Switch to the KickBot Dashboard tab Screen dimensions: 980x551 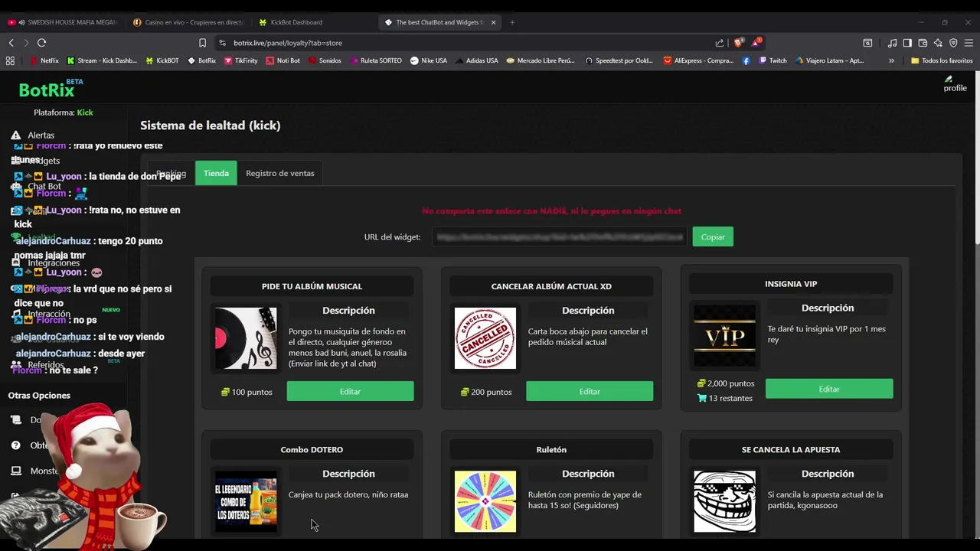[x=314, y=22]
